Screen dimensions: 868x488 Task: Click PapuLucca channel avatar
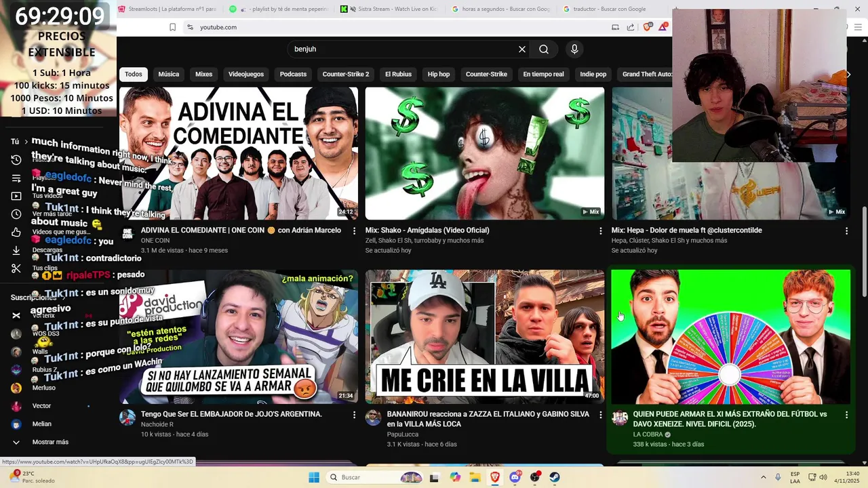(373, 418)
